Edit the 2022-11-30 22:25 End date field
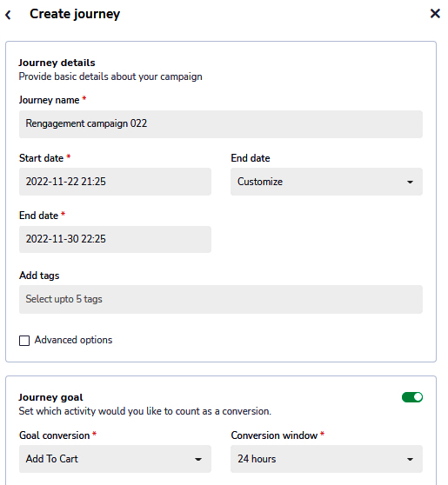Viewport: 448px width, 485px height. 115,239
